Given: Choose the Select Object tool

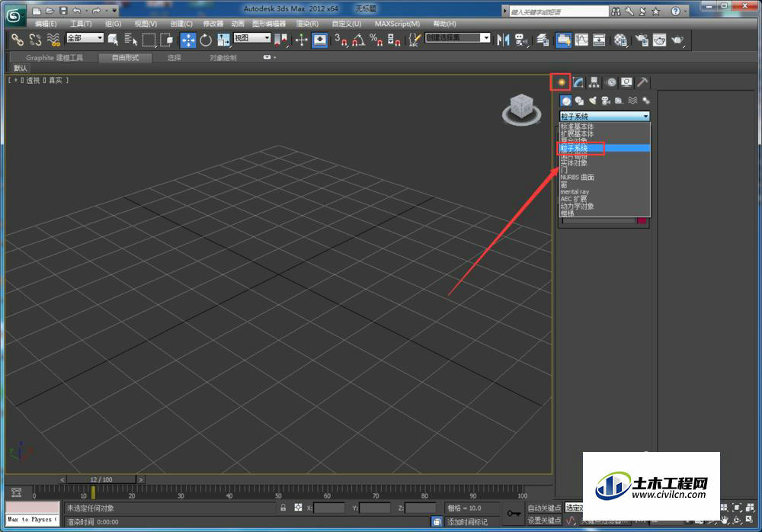Looking at the screenshot, I should coord(114,40).
